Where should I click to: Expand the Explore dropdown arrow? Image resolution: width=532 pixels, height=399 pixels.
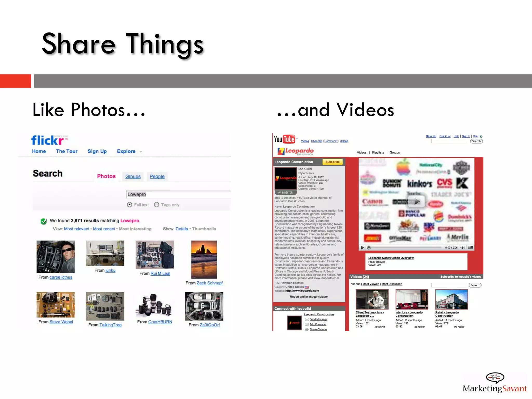141,152
